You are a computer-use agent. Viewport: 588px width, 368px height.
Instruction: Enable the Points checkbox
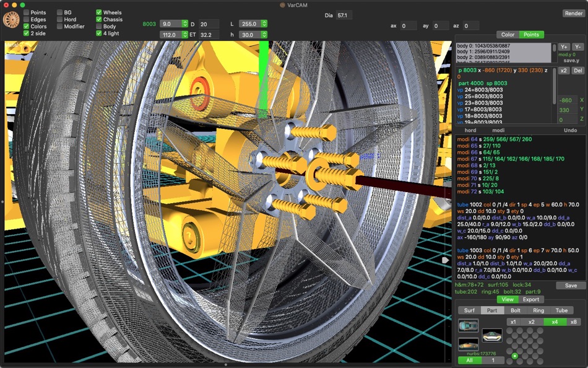[26, 12]
